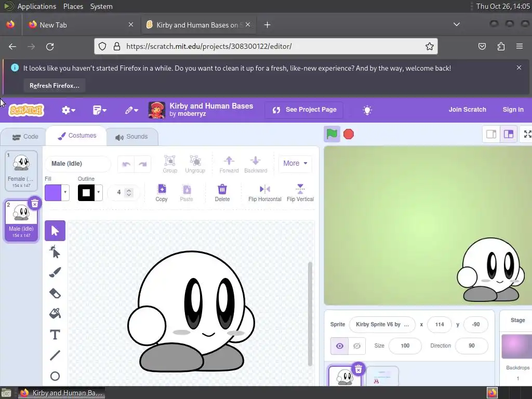
Task: Click See Project Page button
Action: (x=304, y=110)
